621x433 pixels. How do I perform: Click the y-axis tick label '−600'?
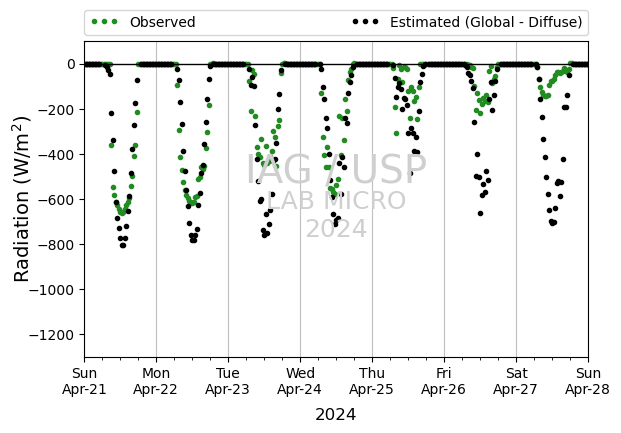point(57,200)
